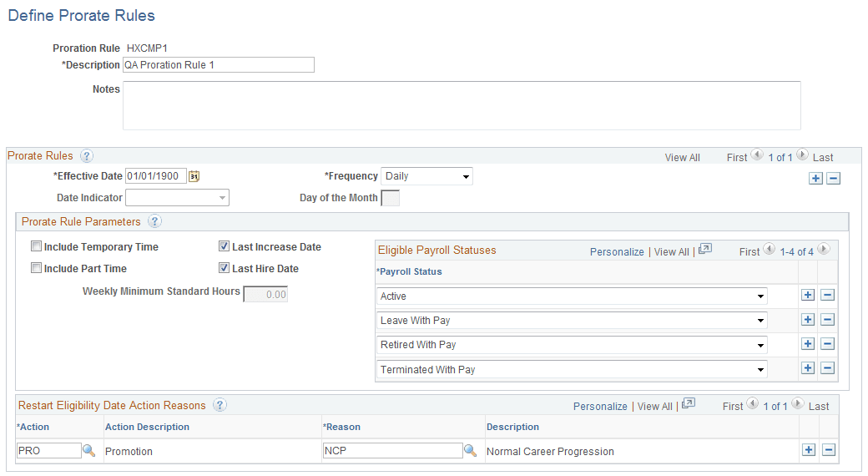868x476 pixels.
Task: Uncheck Last Increase Date
Action: [x=225, y=246]
